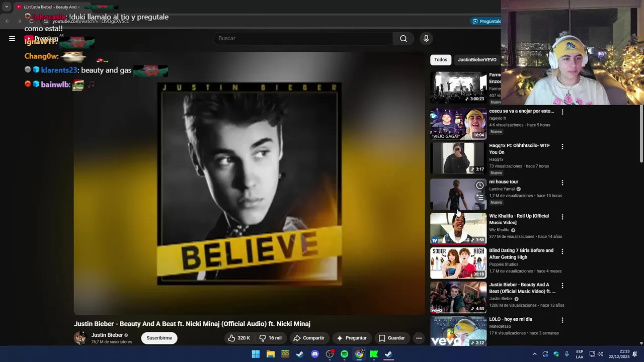Viewport: 644px width, 362px height.
Task: Show hidden system tray icons chevron
Action: point(534,354)
